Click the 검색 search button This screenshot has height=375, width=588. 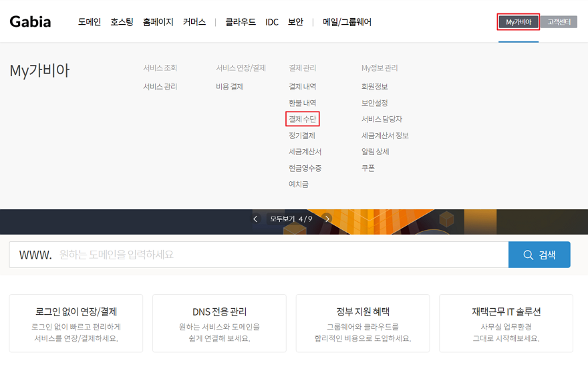tap(539, 255)
